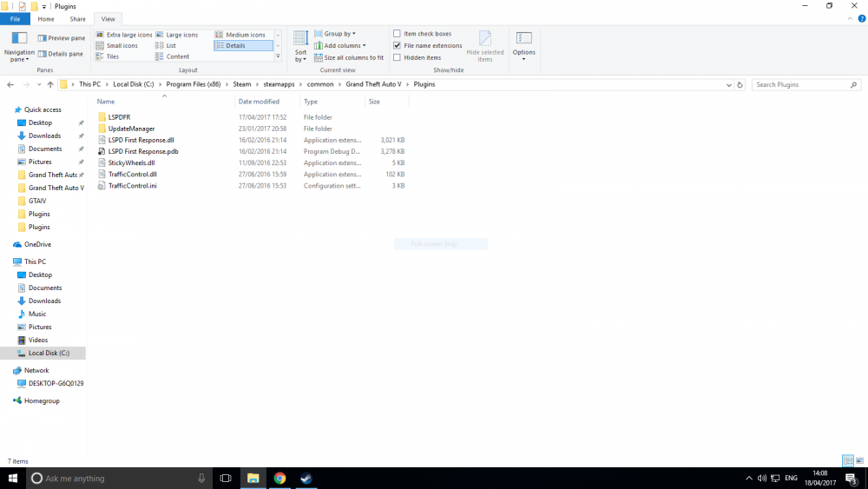Toggle the Preview pane

tap(62, 38)
